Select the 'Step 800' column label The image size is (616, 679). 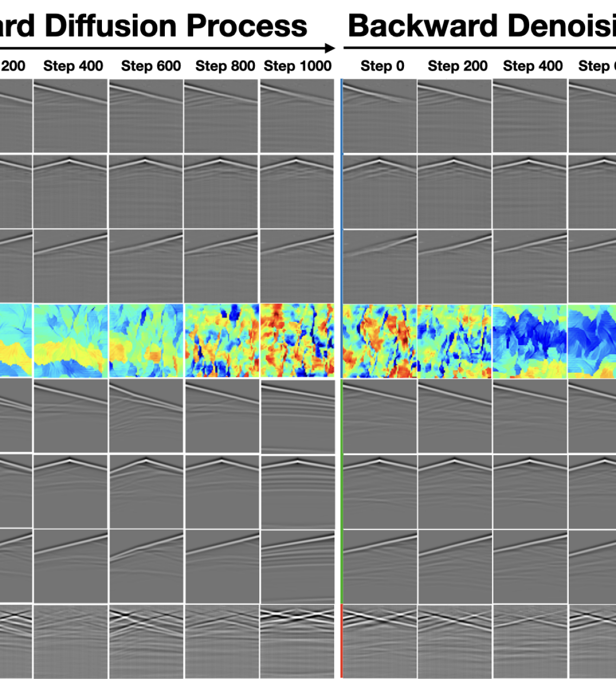225,66
